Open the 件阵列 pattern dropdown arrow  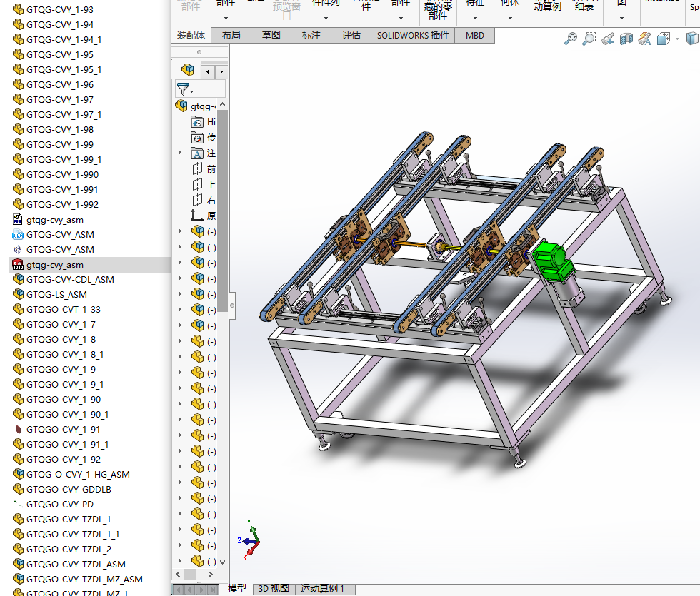pos(326,19)
